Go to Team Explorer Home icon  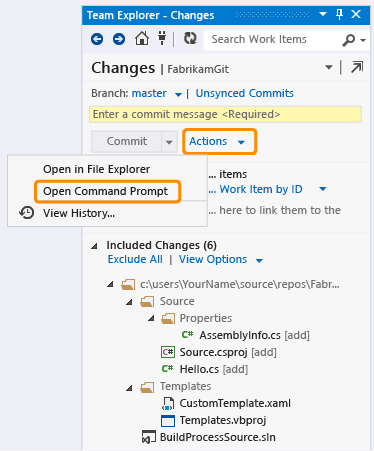(x=142, y=39)
